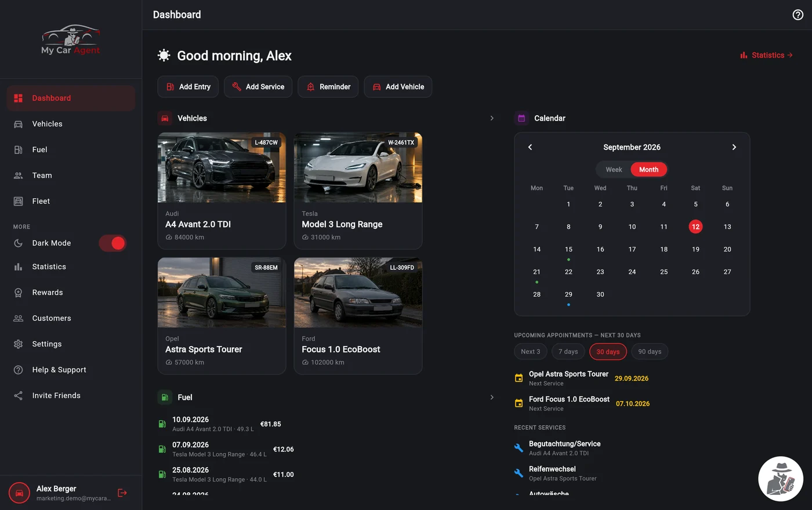
Task: Click the Reminder button
Action: 328,87
